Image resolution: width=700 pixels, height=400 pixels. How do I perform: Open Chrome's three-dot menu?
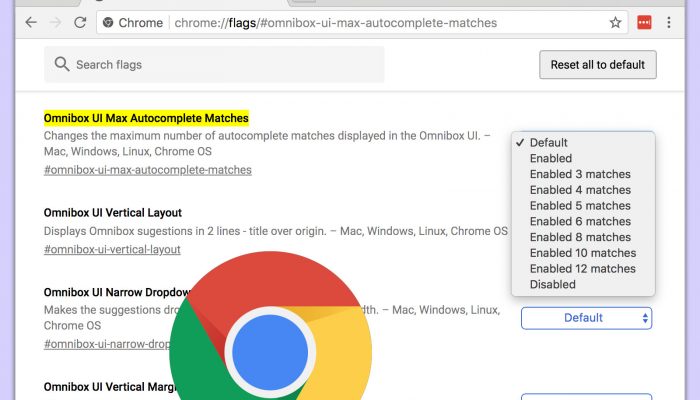(x=669, y=22)
